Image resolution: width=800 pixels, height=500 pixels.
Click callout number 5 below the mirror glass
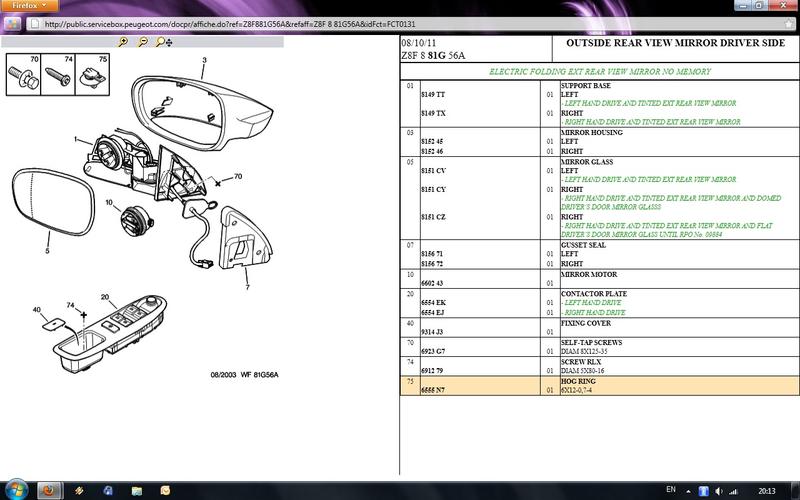pos(47,251)
